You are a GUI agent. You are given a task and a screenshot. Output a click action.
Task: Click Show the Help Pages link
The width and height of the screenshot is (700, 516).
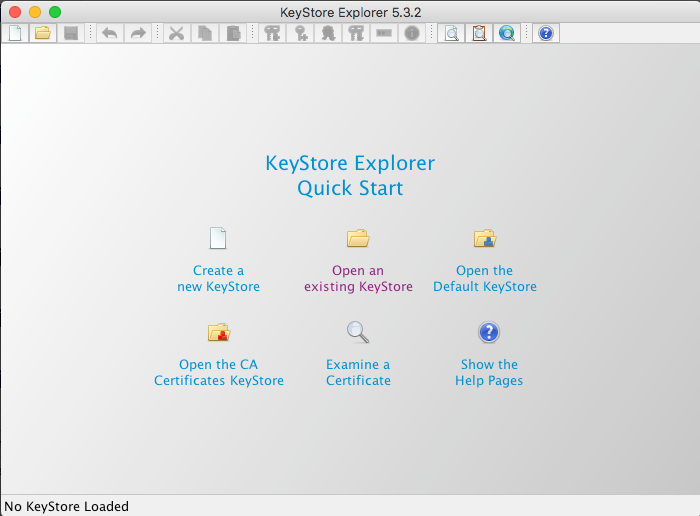(x=489, y=355)
